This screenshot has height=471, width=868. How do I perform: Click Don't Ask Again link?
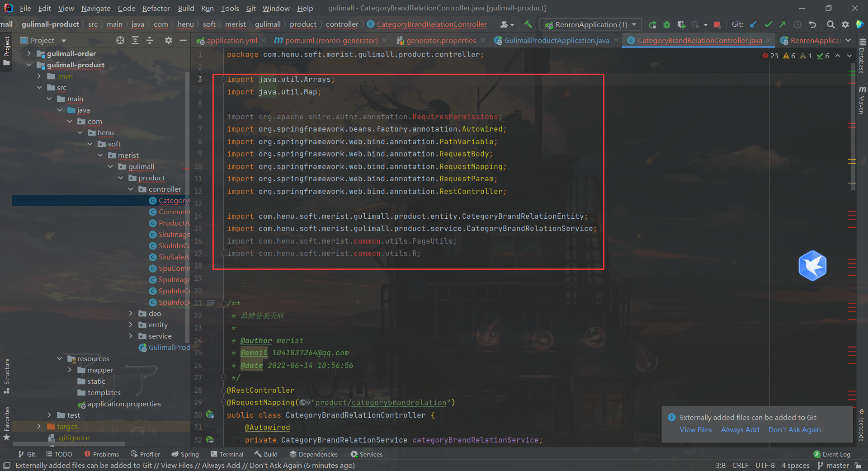coord(794,430)
